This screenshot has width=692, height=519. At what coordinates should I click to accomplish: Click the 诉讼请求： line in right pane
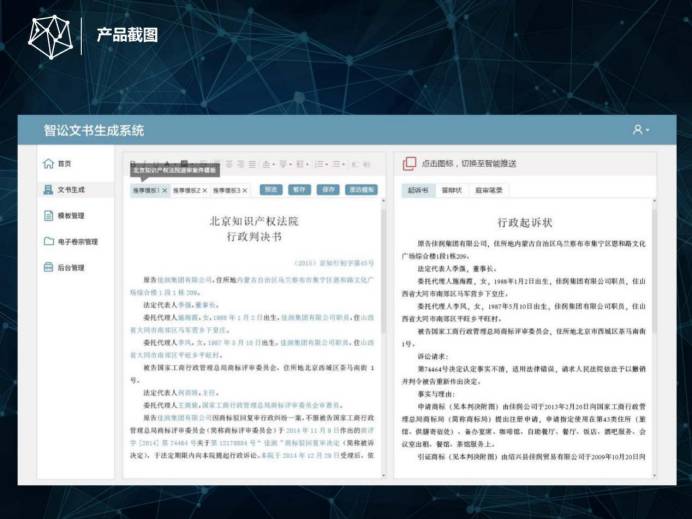coord(432,356)
